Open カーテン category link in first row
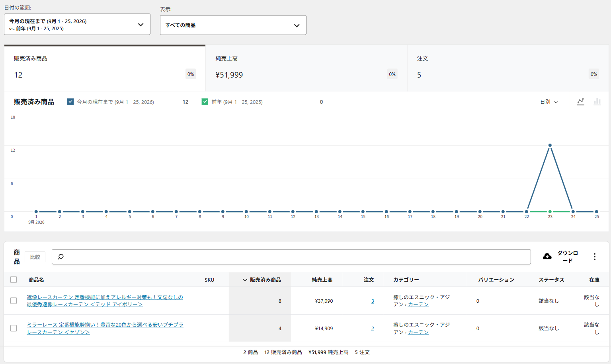Screen dimensions: 611x364 418,304
